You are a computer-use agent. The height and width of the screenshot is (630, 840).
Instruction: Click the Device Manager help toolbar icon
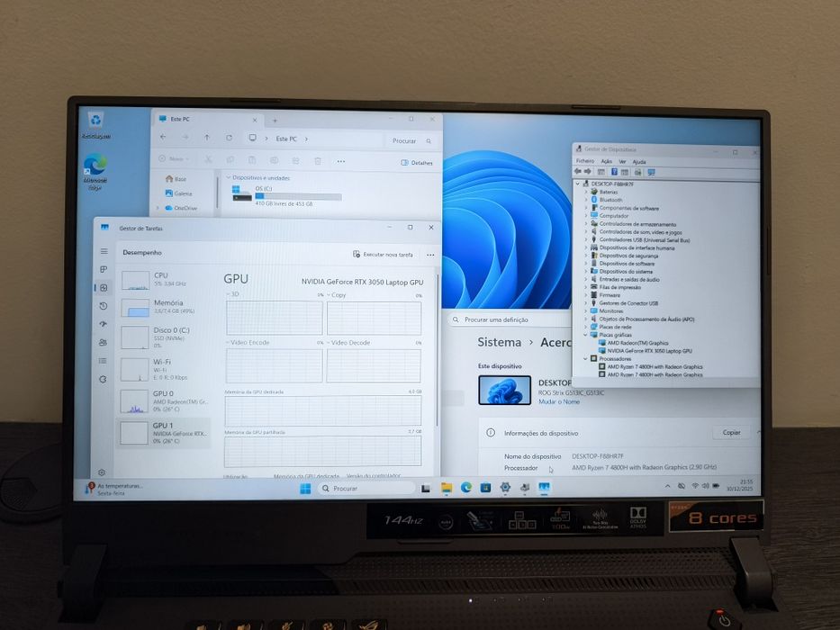click(x=614, y=172)
